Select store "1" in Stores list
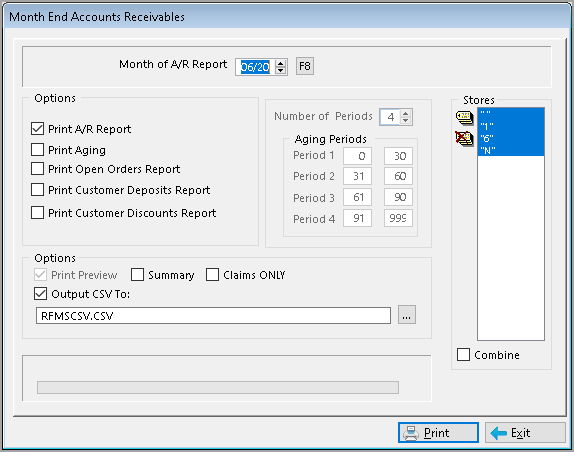Image resolution: width=574 pixels, height=452 pixels. click(511, 126)
